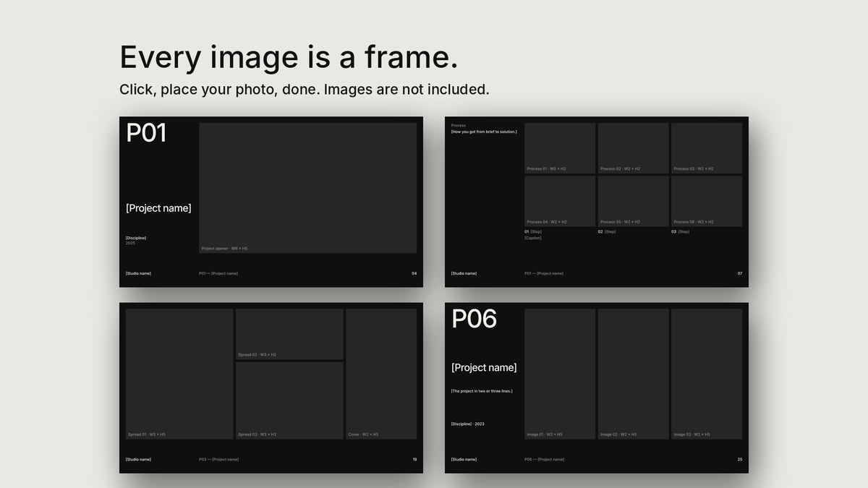Select the Project opener image frame
Viewport: 868px width, 488px height.
click(307, 188)
